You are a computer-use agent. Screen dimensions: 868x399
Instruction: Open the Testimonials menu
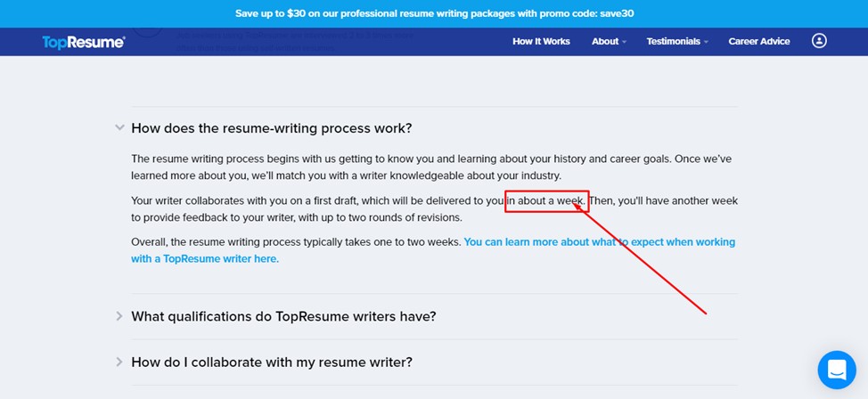[x=677, y=42]
